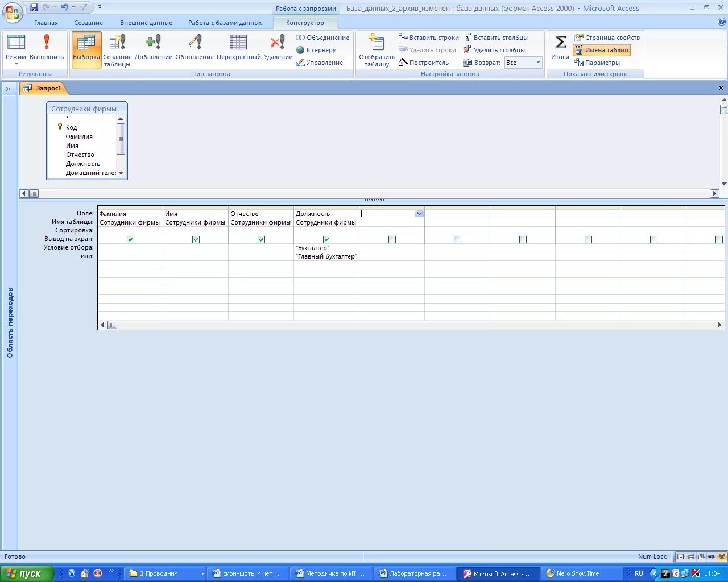Screen dimensions: 728x582
Task: Select Код key field in table list
Action: coord(71,127)
